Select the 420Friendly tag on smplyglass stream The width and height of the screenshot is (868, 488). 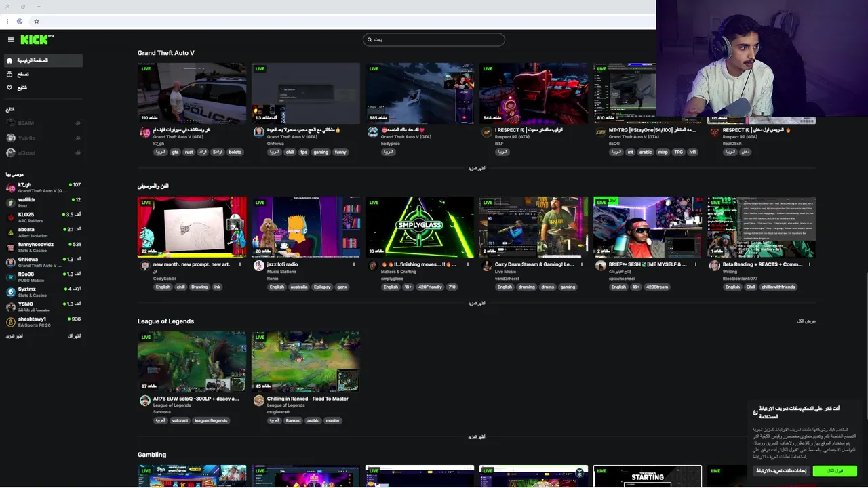429,287
